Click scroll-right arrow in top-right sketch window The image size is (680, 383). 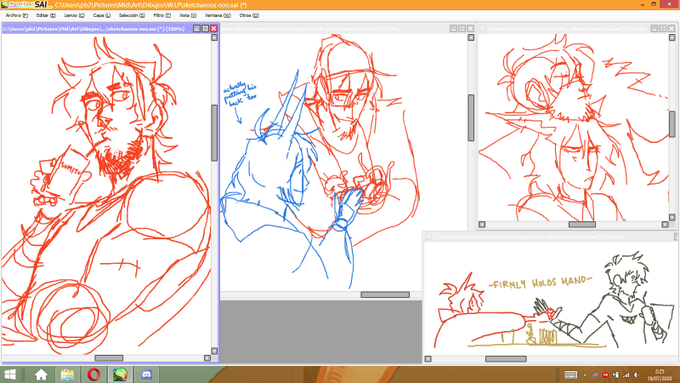665,224
